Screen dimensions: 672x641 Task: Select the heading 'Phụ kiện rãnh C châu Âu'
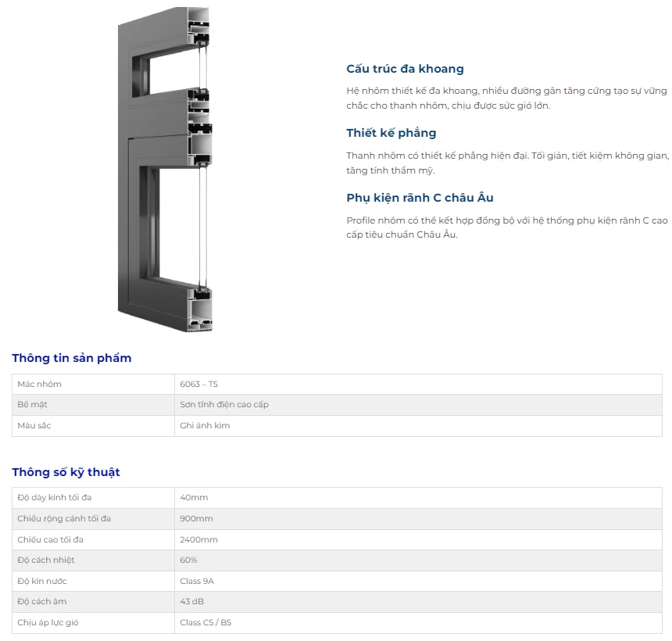click(420, 198)
